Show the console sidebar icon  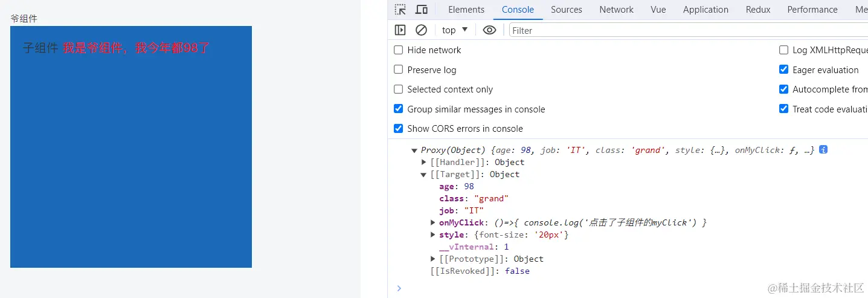tap(400, 30)
